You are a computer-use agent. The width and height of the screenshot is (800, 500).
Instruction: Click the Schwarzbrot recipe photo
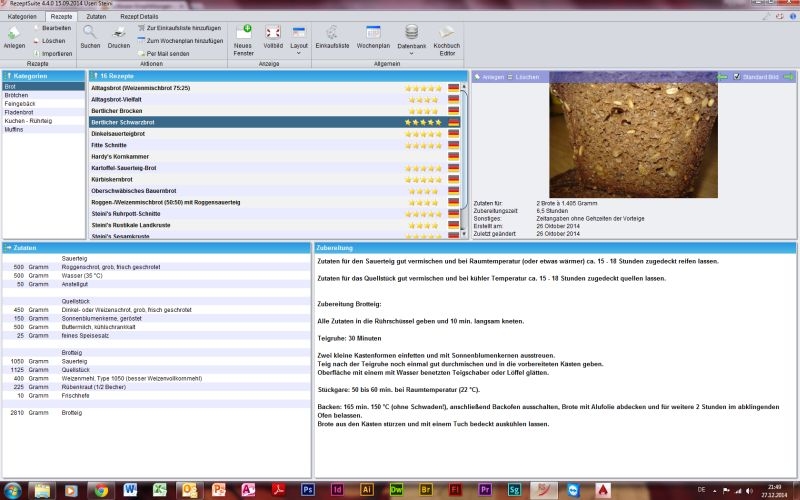point(633,135)
